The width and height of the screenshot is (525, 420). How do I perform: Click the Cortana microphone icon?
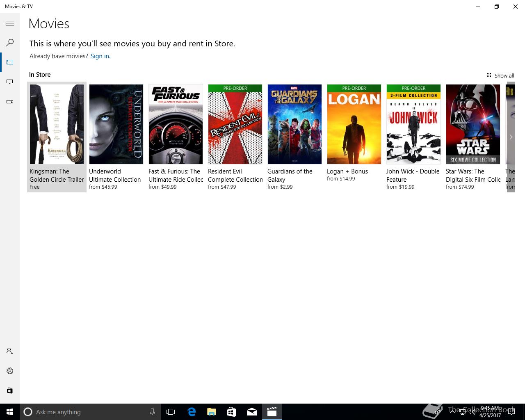click(x=152, y=412)
